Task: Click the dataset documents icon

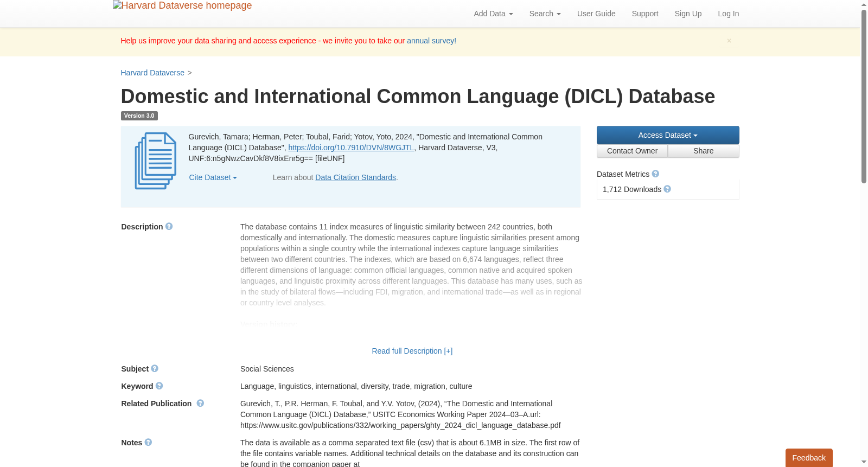Action: pos(156,161)
